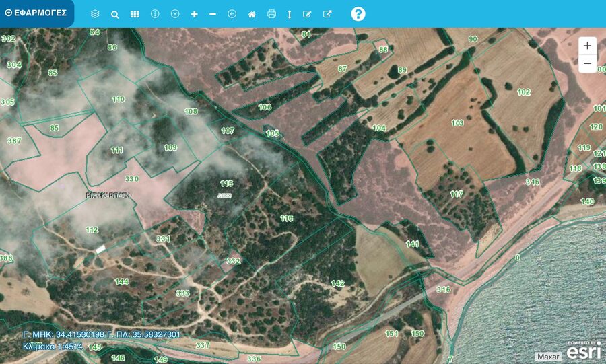Screen dimensions: 606x364
Task: Expand the ΕΦΑΡΜΟΓΕΣ applications menu
Action: click(x=36, y=13)
